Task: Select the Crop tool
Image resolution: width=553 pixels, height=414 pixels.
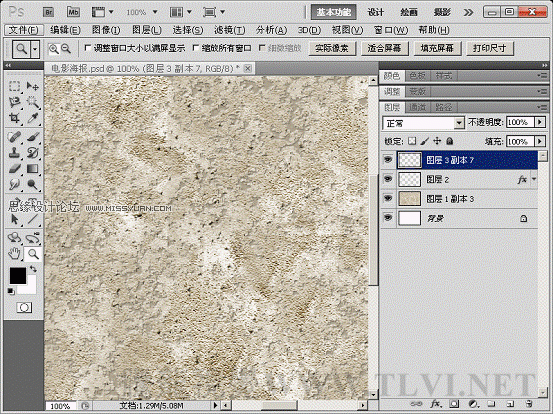Action: click(x=14, y=118)
